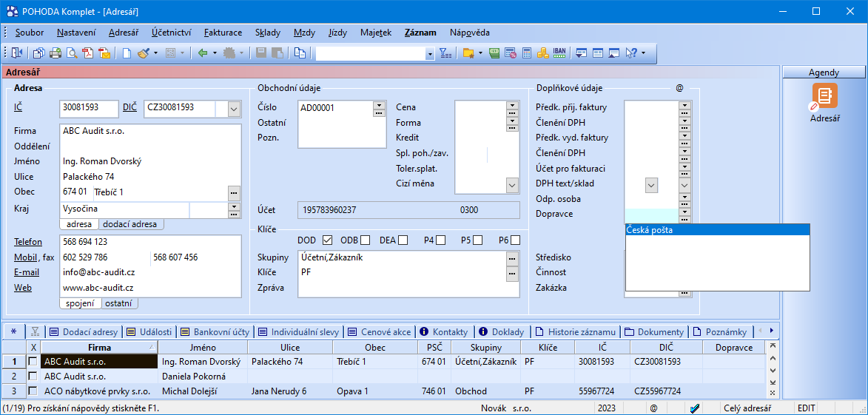
Task: Click the blue check mark status icon
Action: click(696, 408)
